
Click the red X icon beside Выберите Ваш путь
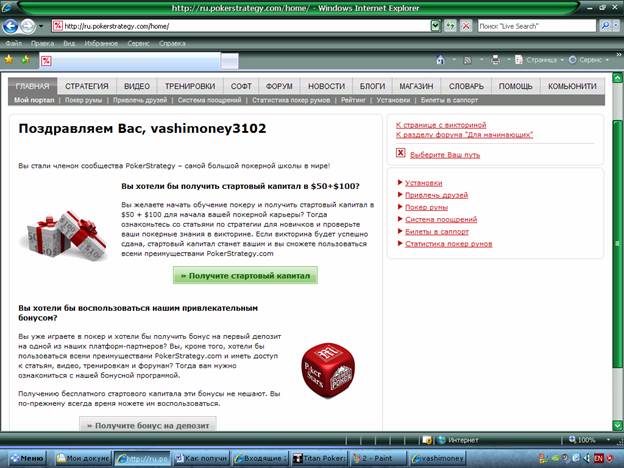click(400, 153)
